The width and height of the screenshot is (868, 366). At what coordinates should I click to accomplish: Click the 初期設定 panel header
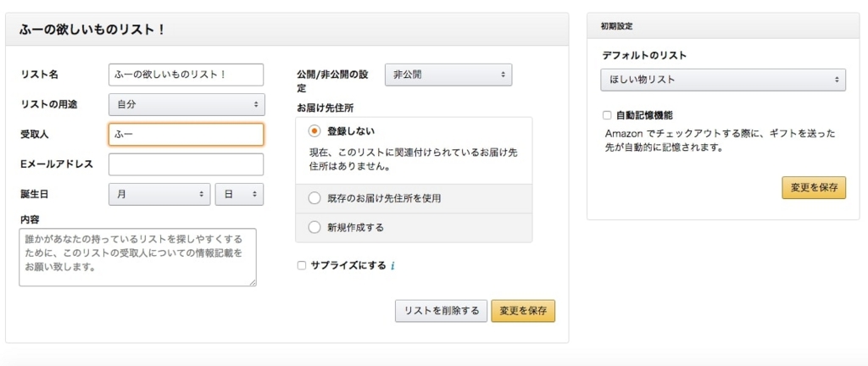tap(722, 26)
